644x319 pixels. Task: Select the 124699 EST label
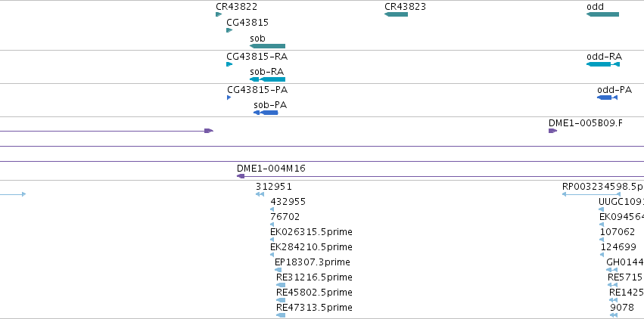pos(618,247)
